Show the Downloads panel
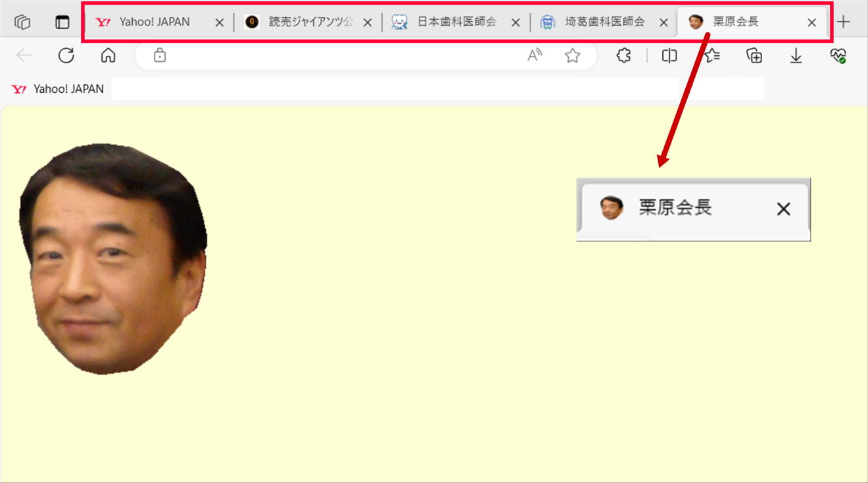868x483 pixels. point(796,56)
